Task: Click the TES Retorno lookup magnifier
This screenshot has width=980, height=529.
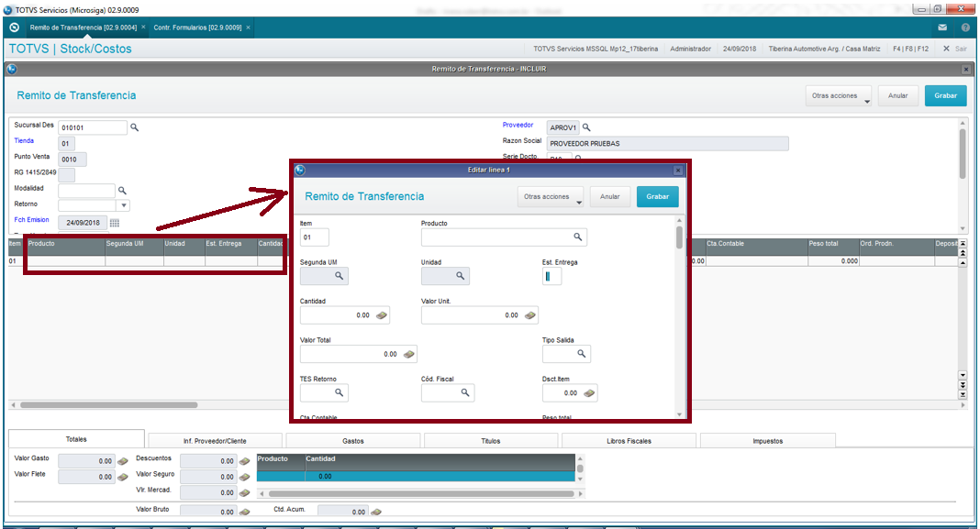Action: pyautogui.click(x=339, y=392)
